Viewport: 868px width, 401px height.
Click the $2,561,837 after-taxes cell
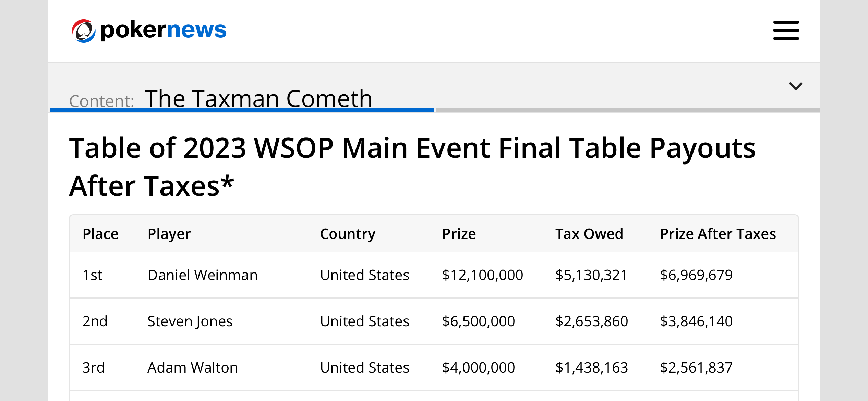[696, 368]
